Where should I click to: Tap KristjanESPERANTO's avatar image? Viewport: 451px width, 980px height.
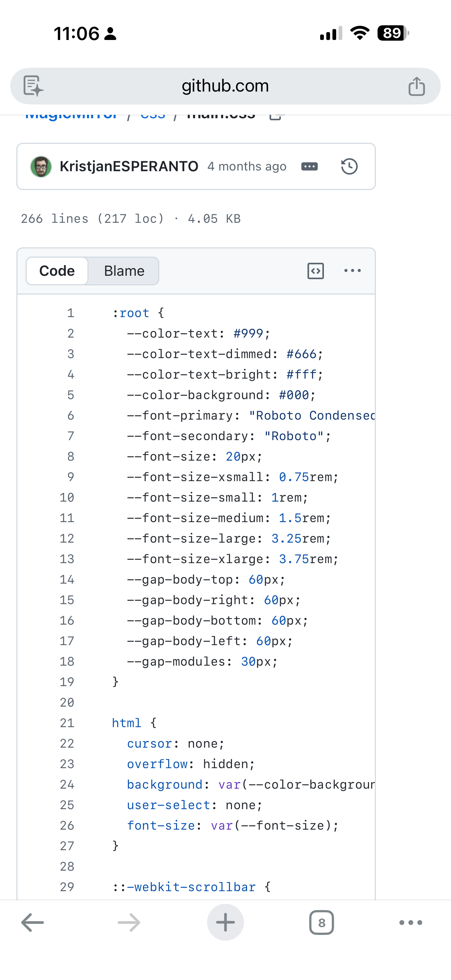click(x=41, y=167)
